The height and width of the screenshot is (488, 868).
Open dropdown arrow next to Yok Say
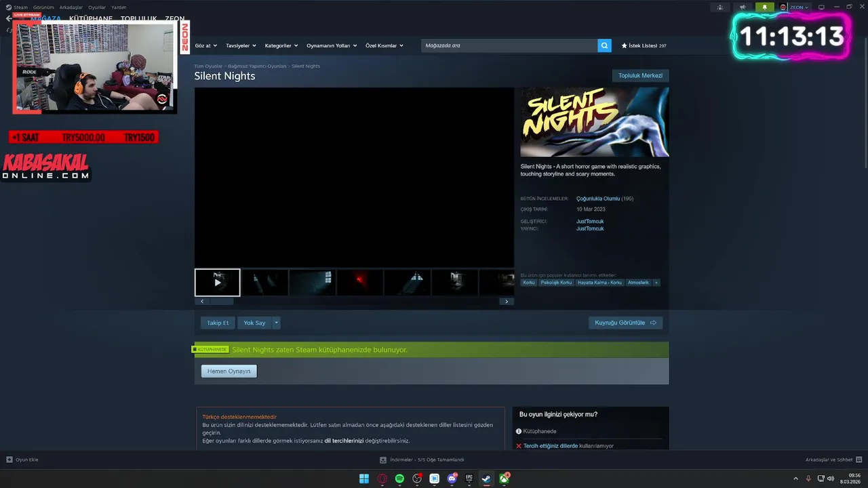pyautogui.click(x=277, y=323)
